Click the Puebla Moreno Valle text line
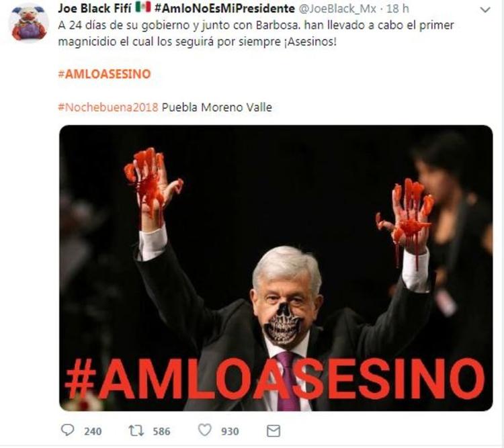The width and height of the screenshot is (504, 448). pos(216,107)
